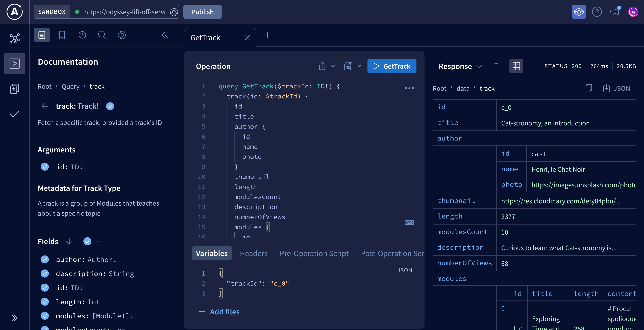644x330 pixels.
Task: Open the Explorer panel from left sidebar
Action: point(14,63)
